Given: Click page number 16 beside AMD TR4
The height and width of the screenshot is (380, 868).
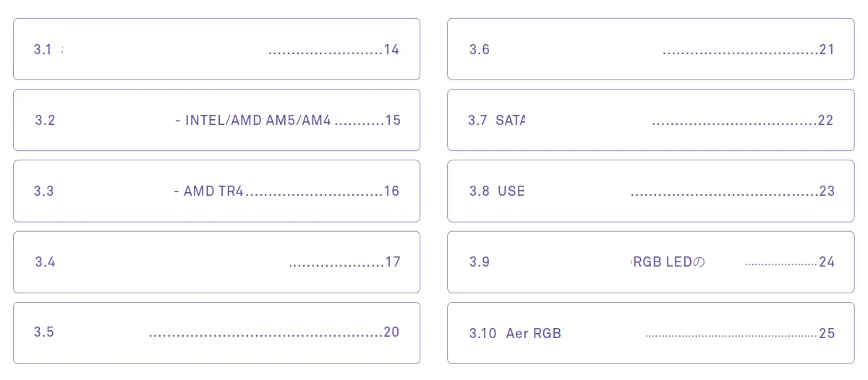Looking at the screenshot, I should (391, 191).
